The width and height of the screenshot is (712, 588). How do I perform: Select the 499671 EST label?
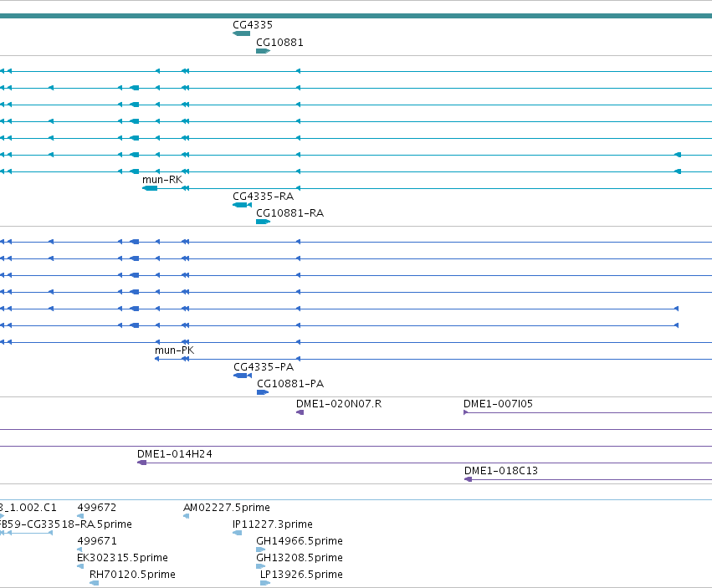(x=97, y=541)
